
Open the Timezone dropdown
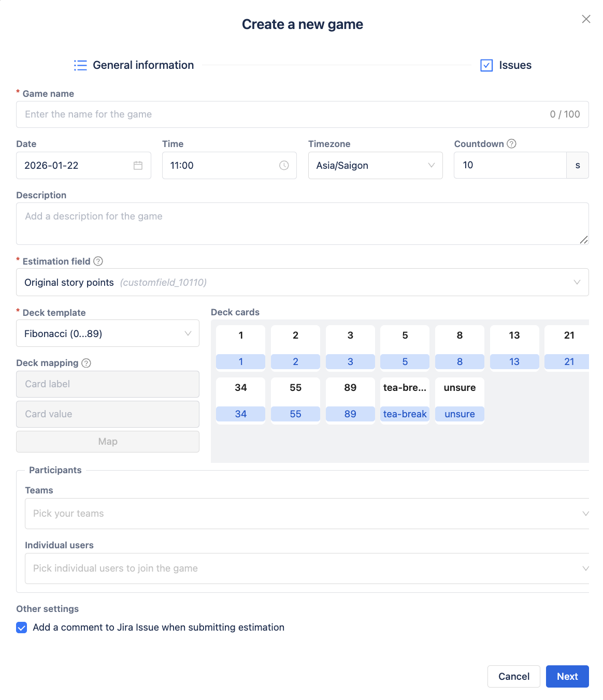click(x=375, y=166)
